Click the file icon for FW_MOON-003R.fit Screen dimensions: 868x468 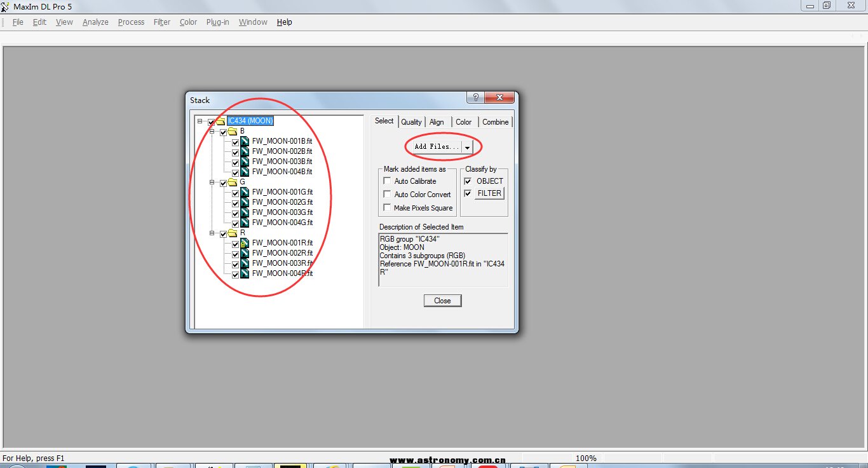[x=245, y=263]
